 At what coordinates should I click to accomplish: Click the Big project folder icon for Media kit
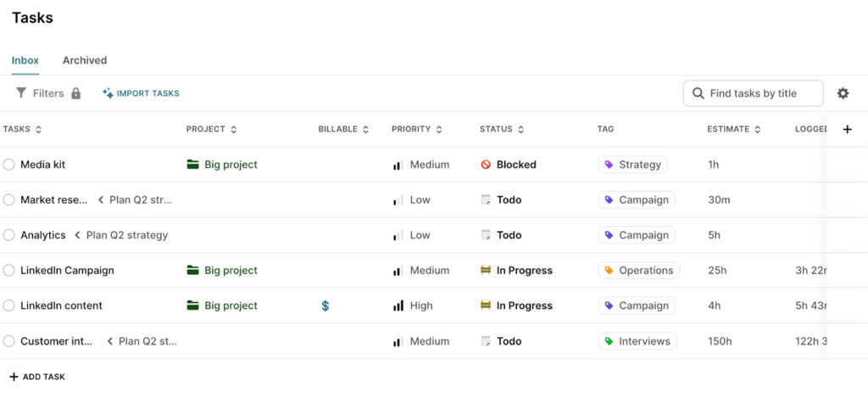click(192, 165)
